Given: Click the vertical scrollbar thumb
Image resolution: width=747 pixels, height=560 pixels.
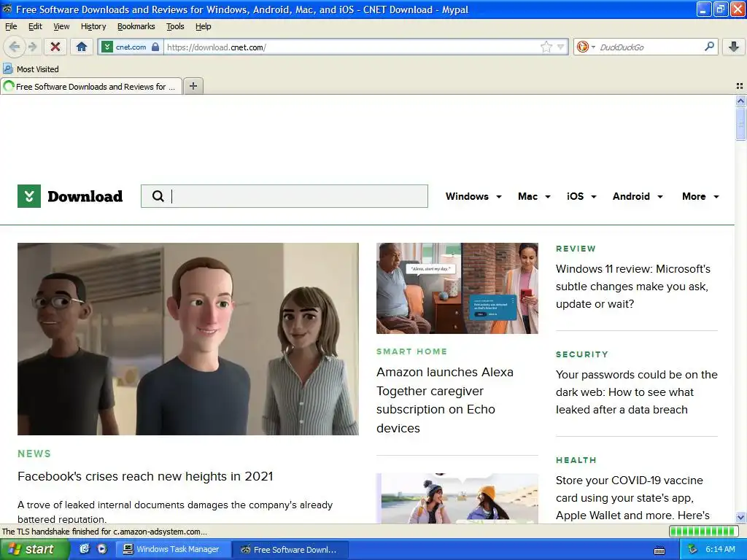Looking at the screenshot, I should [740, 124].
